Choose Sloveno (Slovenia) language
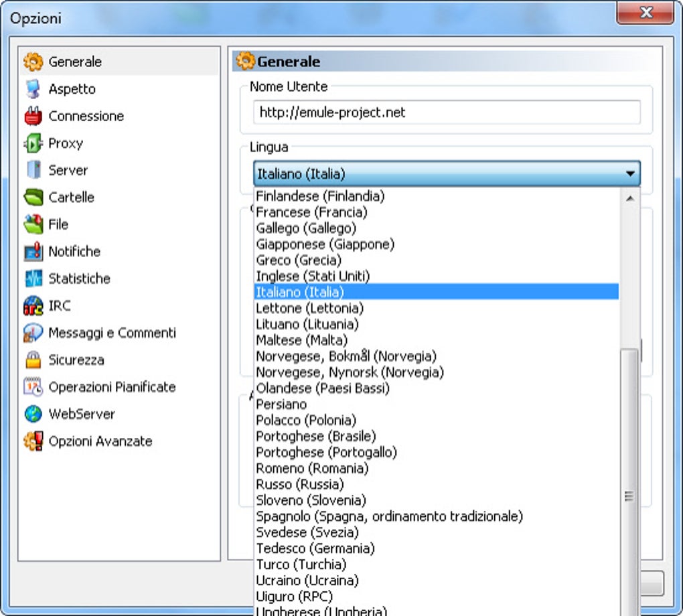The width and height of the screenshot is (683, 616). pos(437,500)
